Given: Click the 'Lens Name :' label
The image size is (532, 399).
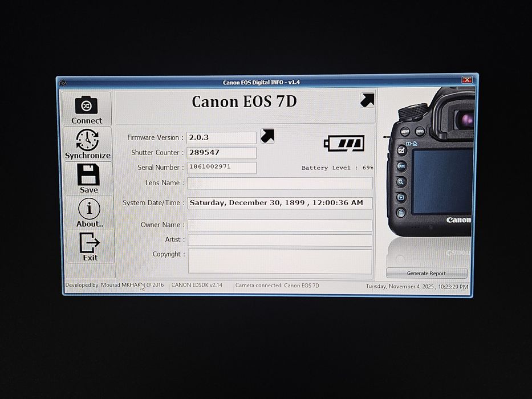Looking at the screenshot, I should pyautogui.click(x=165, y=183).
